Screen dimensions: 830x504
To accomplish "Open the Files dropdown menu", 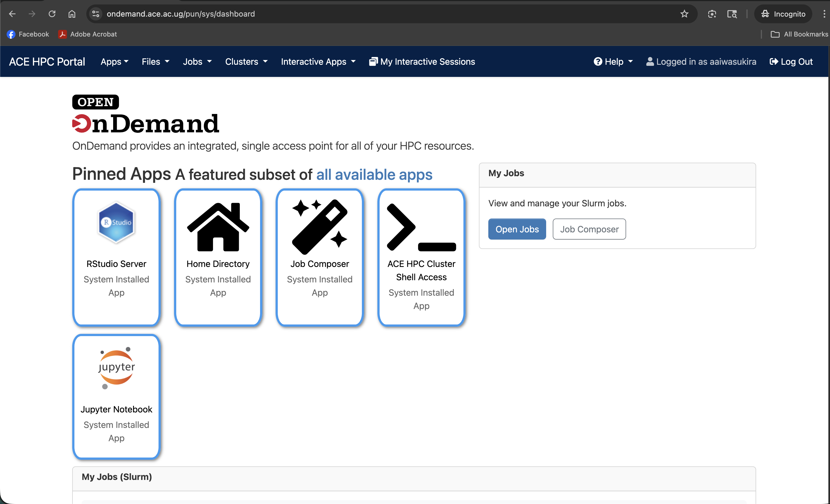I will click(155, 61).
